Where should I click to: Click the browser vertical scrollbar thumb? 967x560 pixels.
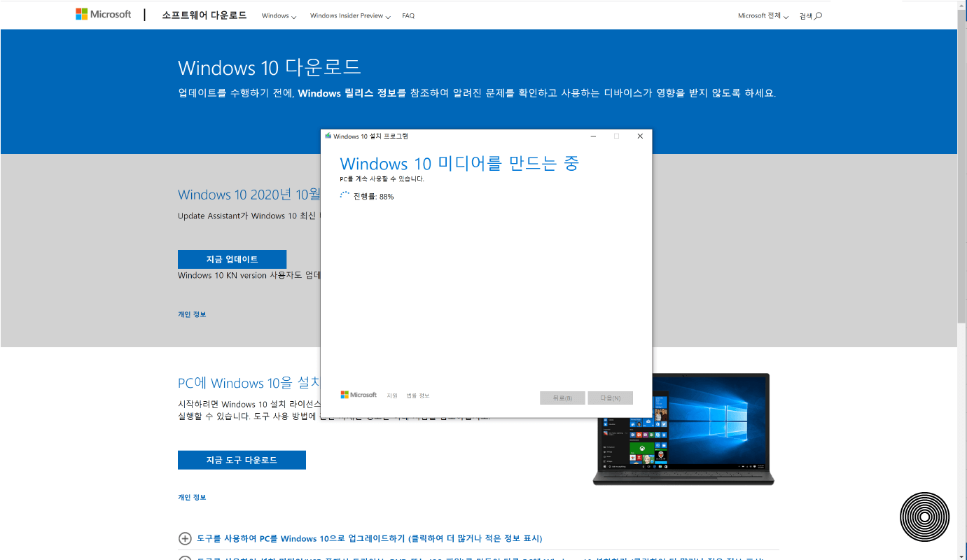(x=962, y=168)
